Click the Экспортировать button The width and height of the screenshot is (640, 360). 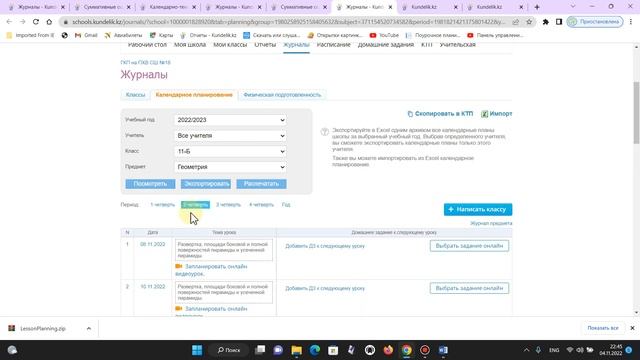pyautogui.click(x=206, y=184)
